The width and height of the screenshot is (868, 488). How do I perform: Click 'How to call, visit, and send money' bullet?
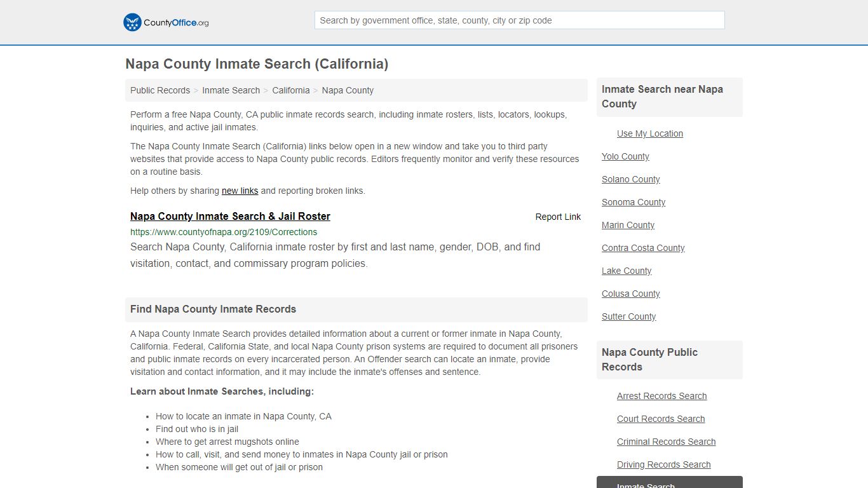tap(302, 454)
